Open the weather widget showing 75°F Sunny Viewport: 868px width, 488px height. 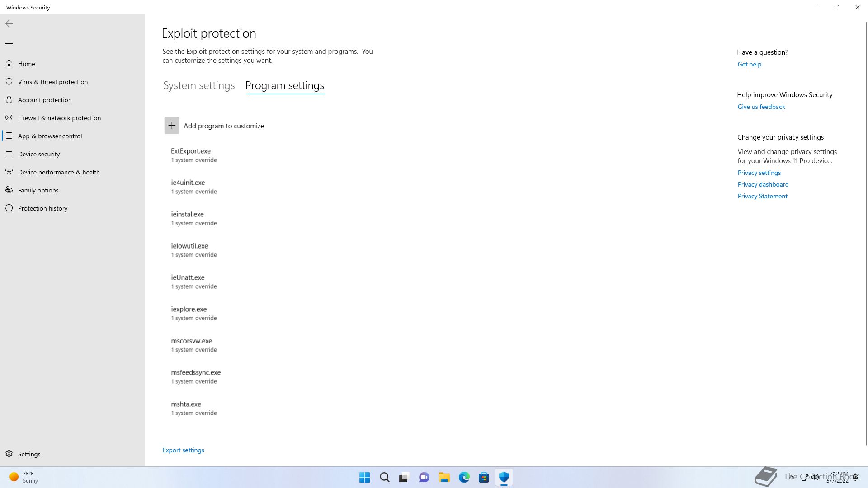(x=24, y=477)
